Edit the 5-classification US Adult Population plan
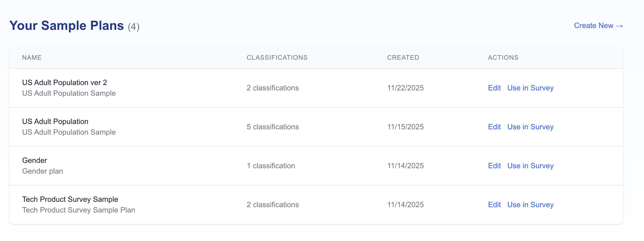Screen dimensions: 644x241 pos(494,127)
